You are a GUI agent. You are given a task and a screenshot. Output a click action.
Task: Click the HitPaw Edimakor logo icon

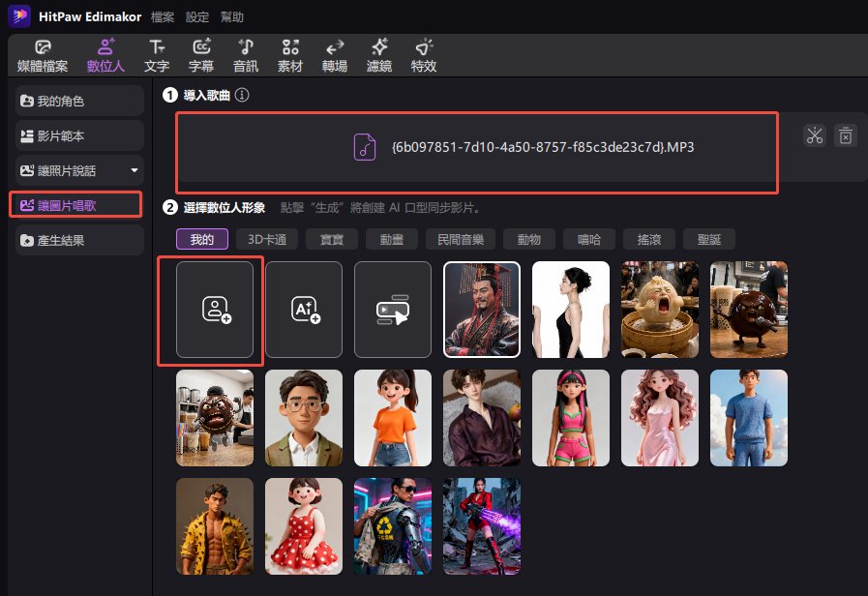19,16
